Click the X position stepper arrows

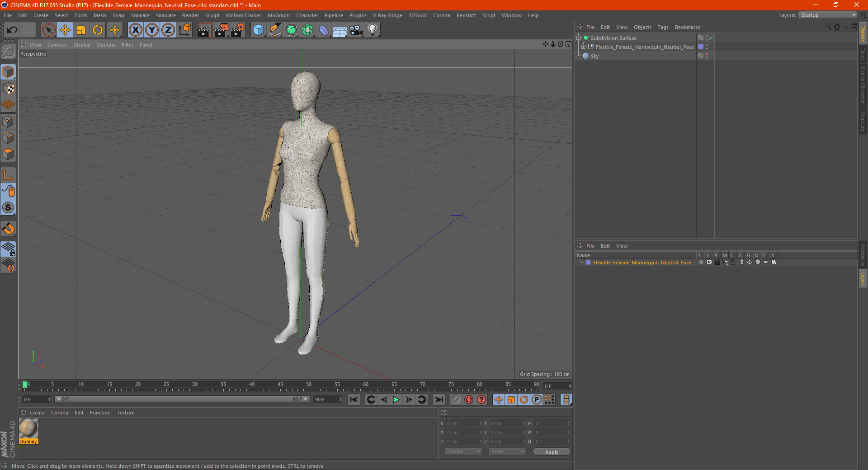click(x=481, y=423)
